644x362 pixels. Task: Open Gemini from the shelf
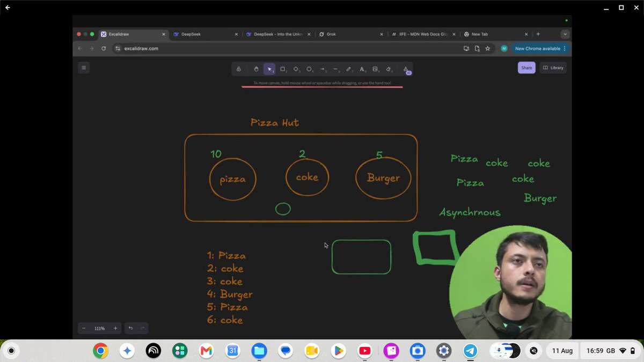[127, 351]
